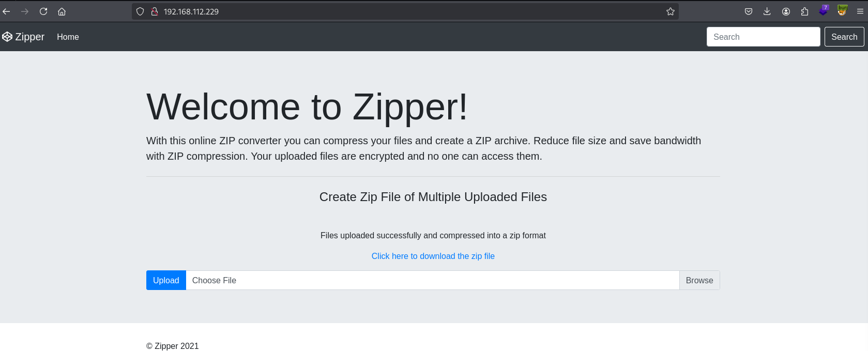Open shield tracking protection icon

[140, 11]
